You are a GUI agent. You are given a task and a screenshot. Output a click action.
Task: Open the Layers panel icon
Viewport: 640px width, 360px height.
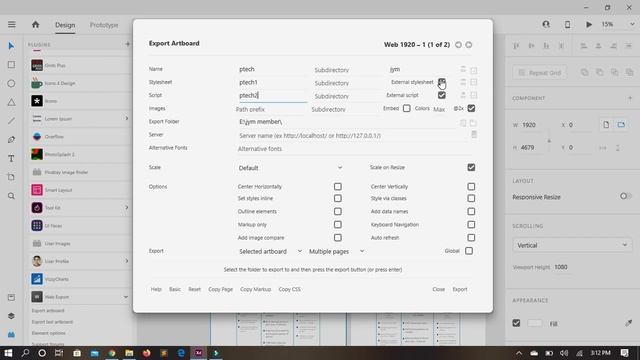pos(11,316)
